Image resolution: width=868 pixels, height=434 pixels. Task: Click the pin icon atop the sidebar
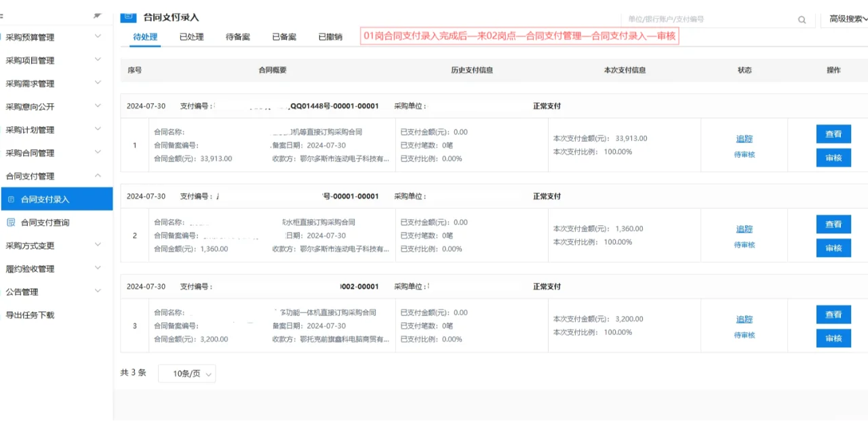98,15
